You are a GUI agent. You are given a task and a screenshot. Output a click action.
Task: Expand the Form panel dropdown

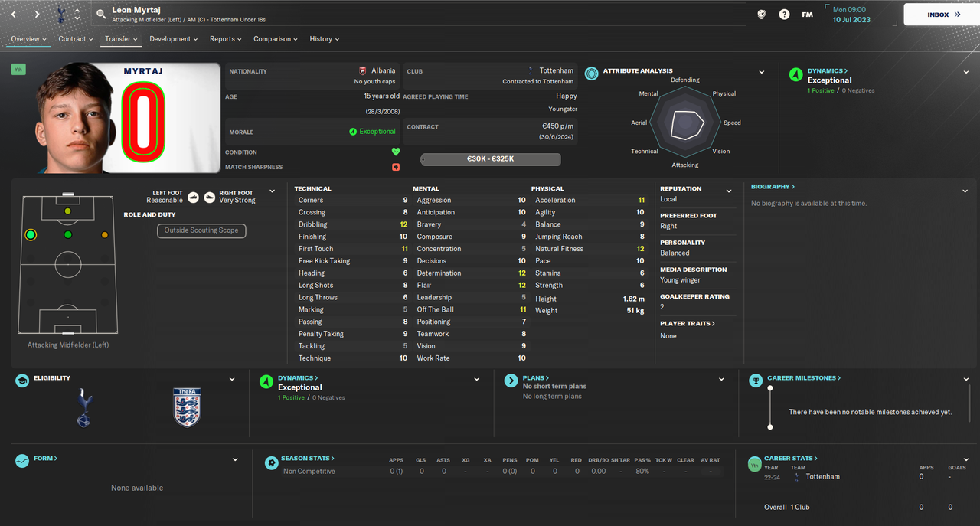click(x=235, y=459)
